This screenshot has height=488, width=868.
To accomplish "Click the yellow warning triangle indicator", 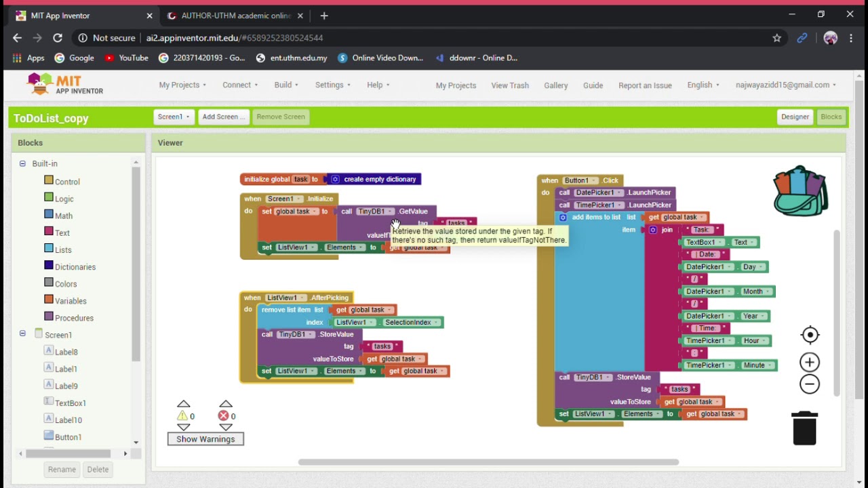I will tap(182, 416).
